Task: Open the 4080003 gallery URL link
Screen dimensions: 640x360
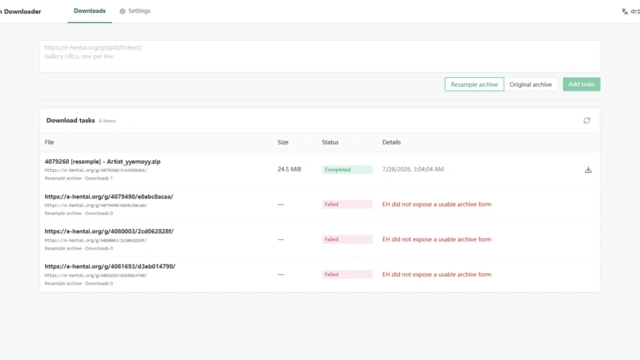Action: click(x=109, y=231)
